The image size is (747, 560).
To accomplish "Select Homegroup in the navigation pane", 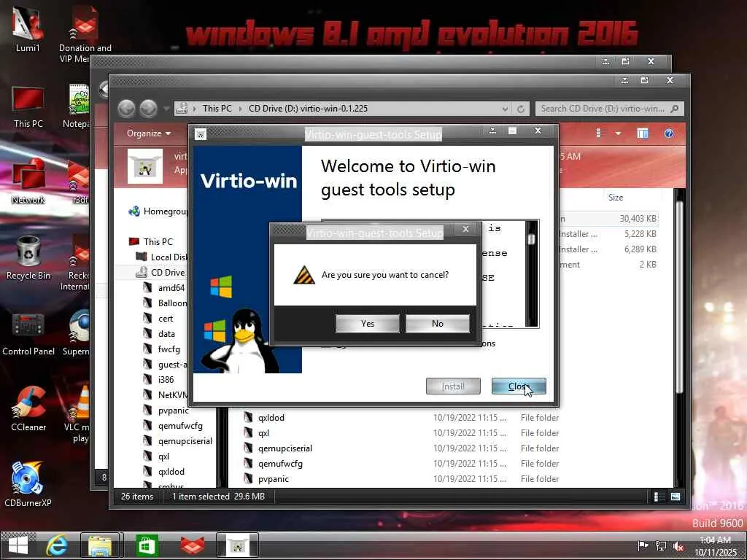I will coord(158,211).
